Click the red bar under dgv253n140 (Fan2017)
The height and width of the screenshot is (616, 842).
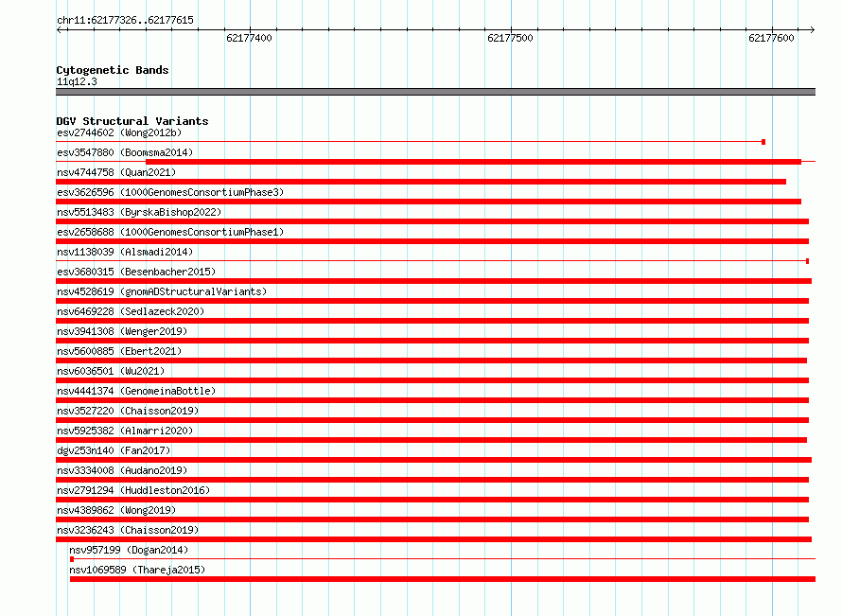(434, 460)
